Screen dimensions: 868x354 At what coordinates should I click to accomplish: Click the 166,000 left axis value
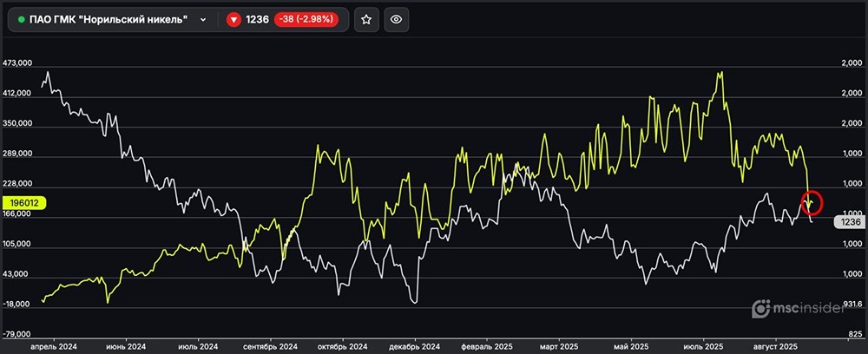(17, 214)
